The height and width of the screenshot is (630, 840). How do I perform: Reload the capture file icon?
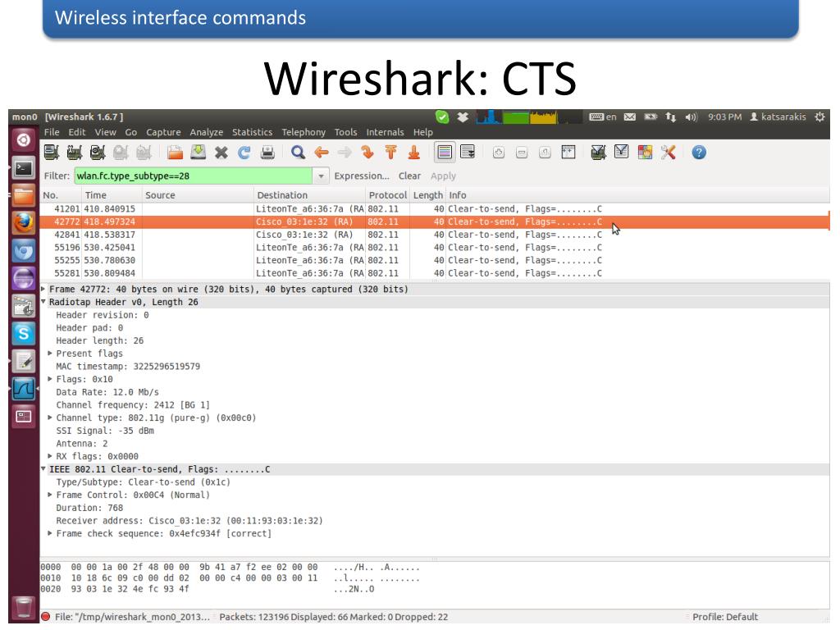[244, 153]
